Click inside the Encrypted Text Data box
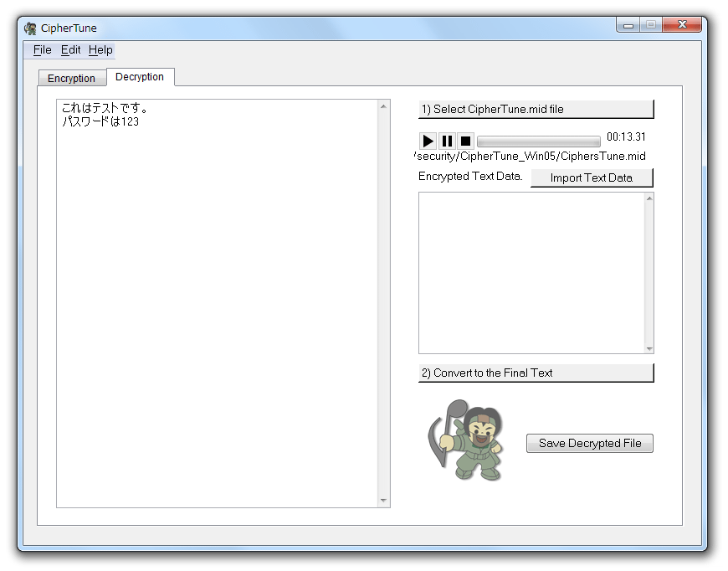728x571 pixels. [x=531, y=273]
